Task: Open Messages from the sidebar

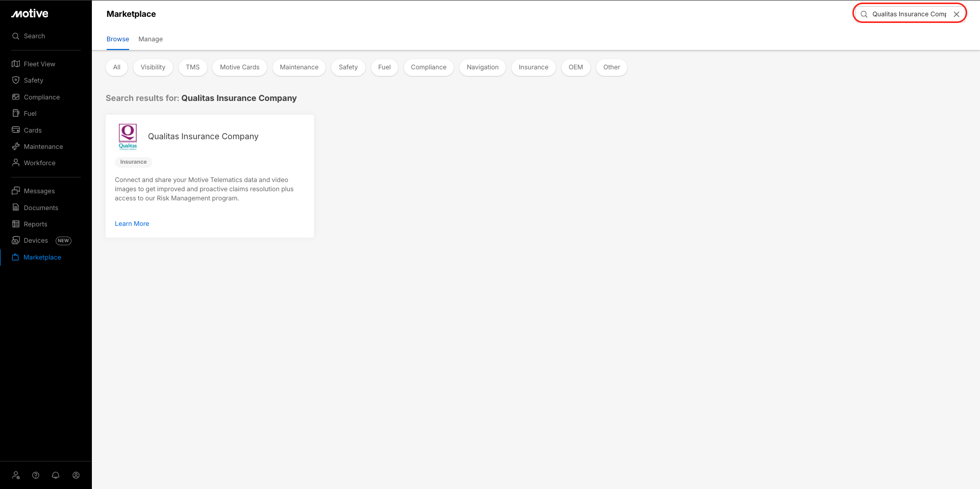Action: pyautogui.click(x=33, y=191)
